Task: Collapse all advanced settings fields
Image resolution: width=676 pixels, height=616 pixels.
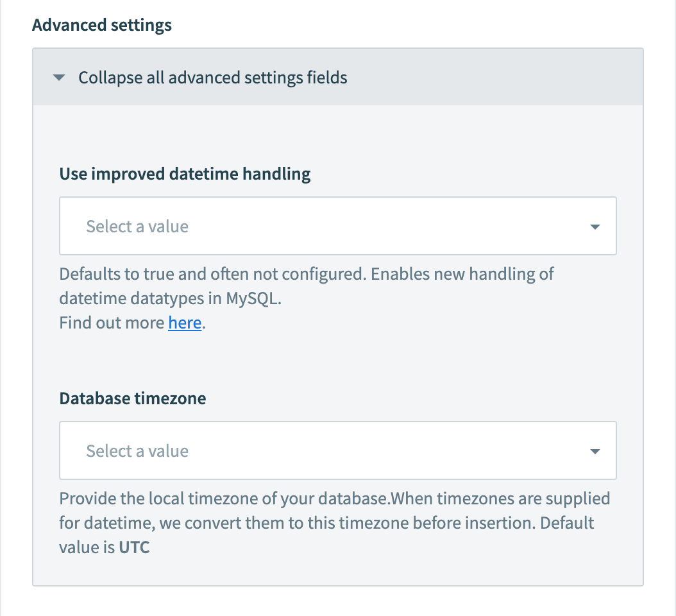Action: [x=212, y=78]
